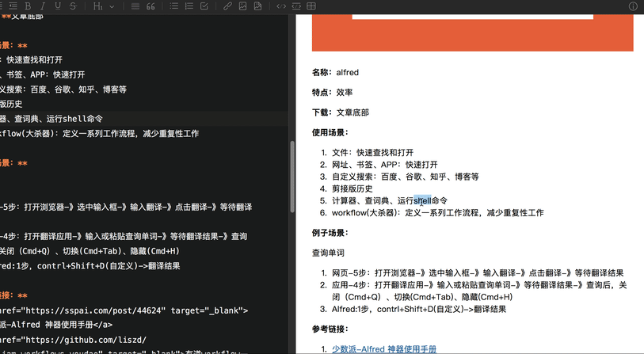Click preview item 剪接版历史
The height and width of the screenshot is (354, 644).
click(352, 188)
